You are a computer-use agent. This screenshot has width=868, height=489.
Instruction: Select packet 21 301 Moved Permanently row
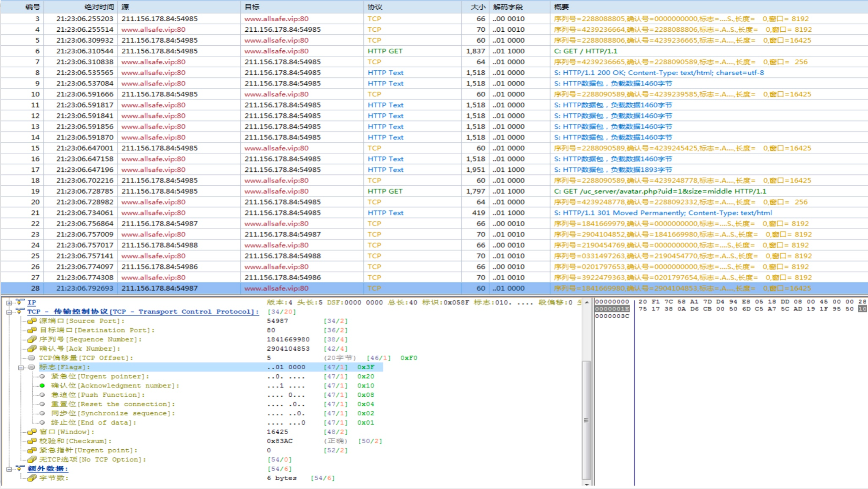pos(434,213)
